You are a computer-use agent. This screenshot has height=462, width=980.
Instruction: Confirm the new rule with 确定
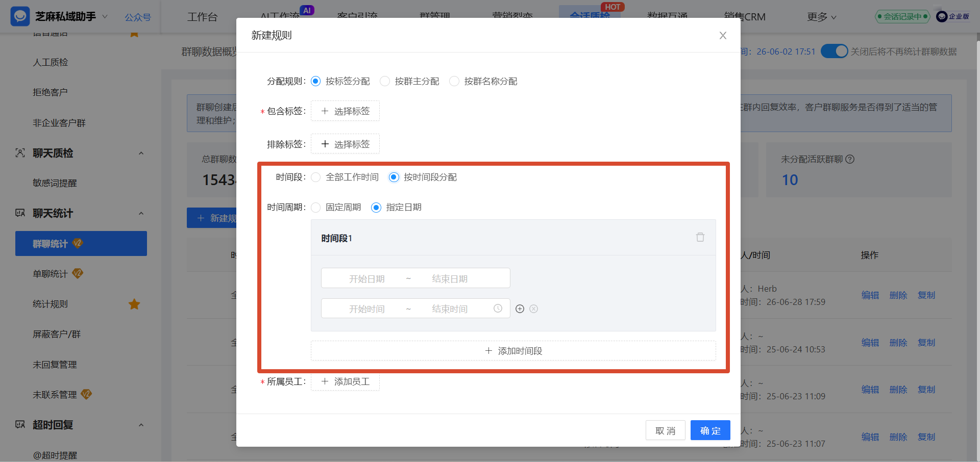[710, 430]
